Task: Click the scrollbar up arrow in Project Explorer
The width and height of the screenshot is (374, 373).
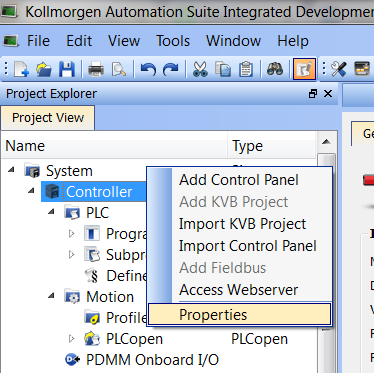Action: [x=327, y=142]
